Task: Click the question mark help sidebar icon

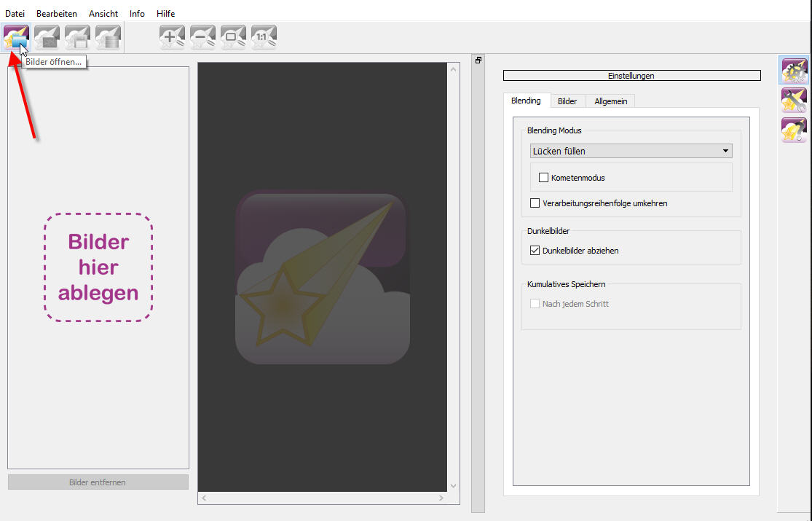Action: pos(794,130)
